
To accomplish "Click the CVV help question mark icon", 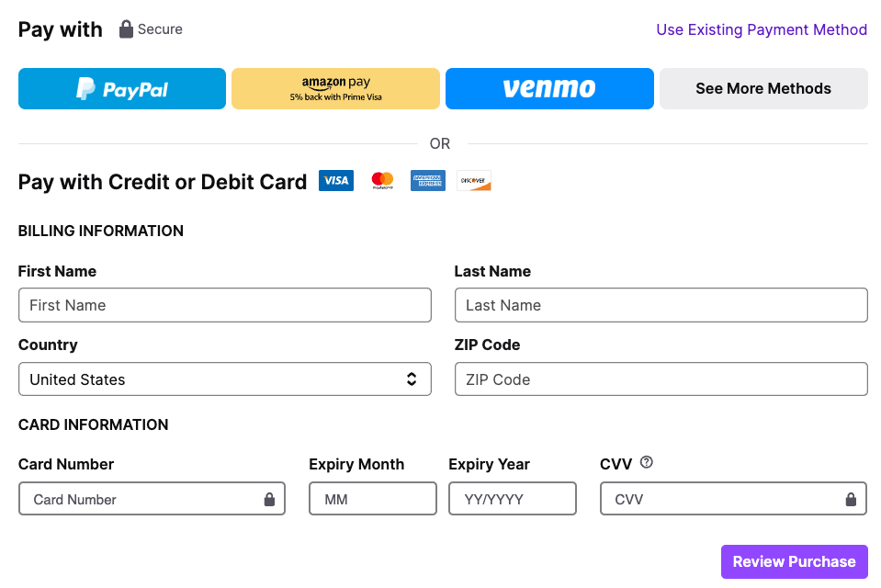I will point(646,463).
